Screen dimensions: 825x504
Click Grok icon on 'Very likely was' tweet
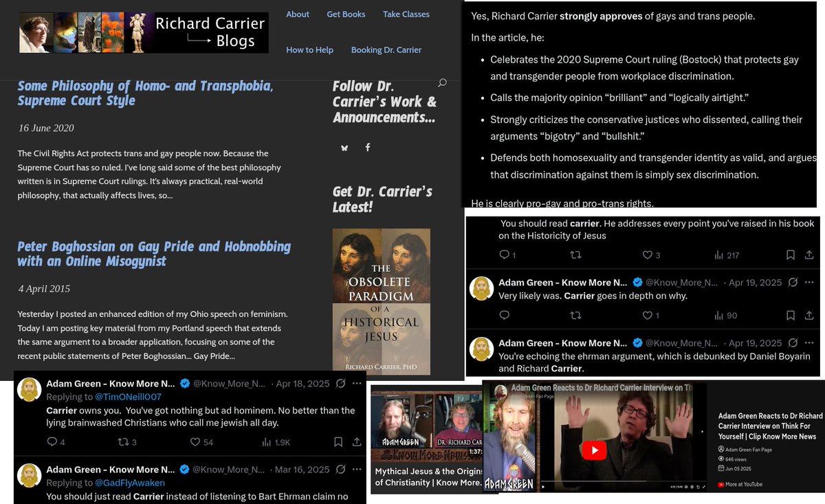(x=793, y=283)
